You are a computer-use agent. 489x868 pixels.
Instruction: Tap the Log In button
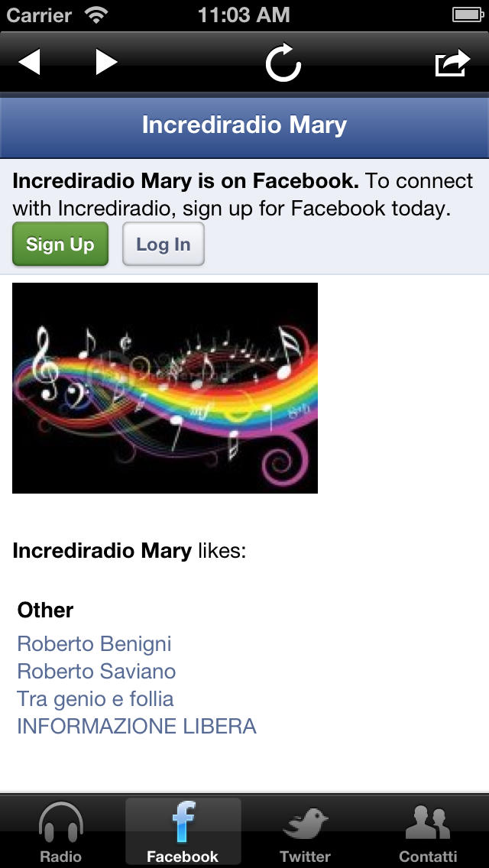[164, 245]
